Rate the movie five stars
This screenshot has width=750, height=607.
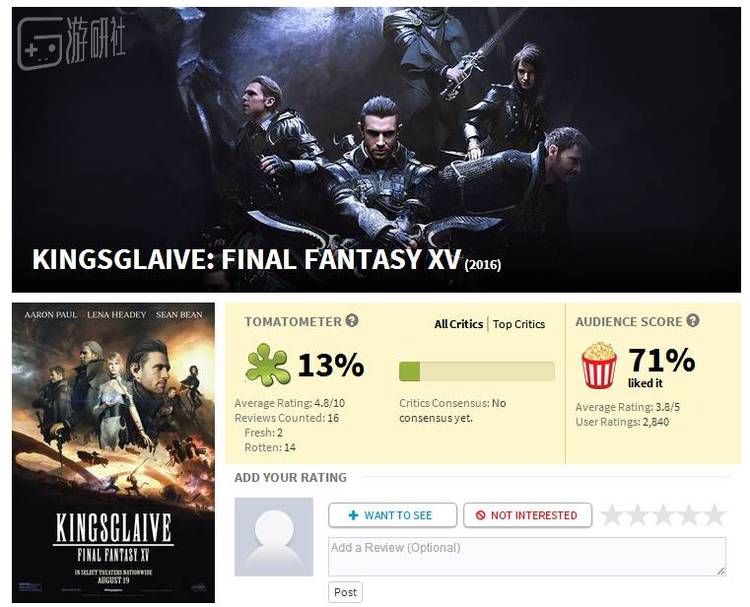tap(715, 515)
